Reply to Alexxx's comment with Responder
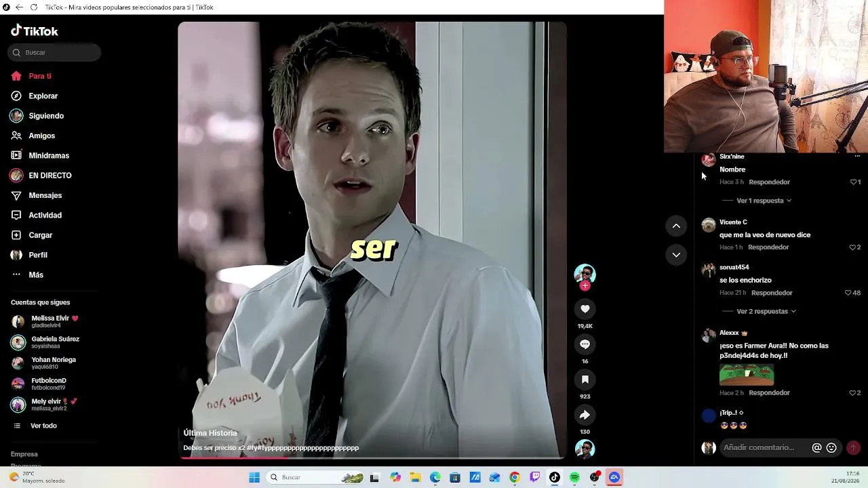The width and height of the screenshot is (868, 488). (x=770, y=393)
